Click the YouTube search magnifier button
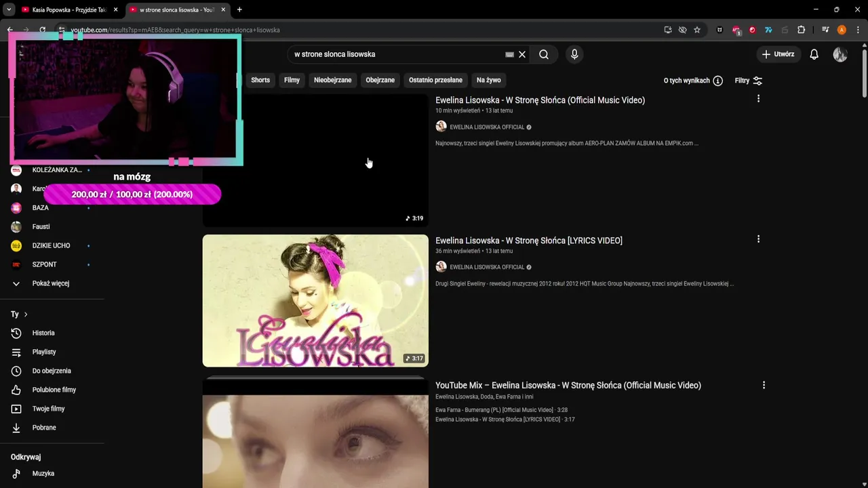The image size is (868, 488). [544, 54]
